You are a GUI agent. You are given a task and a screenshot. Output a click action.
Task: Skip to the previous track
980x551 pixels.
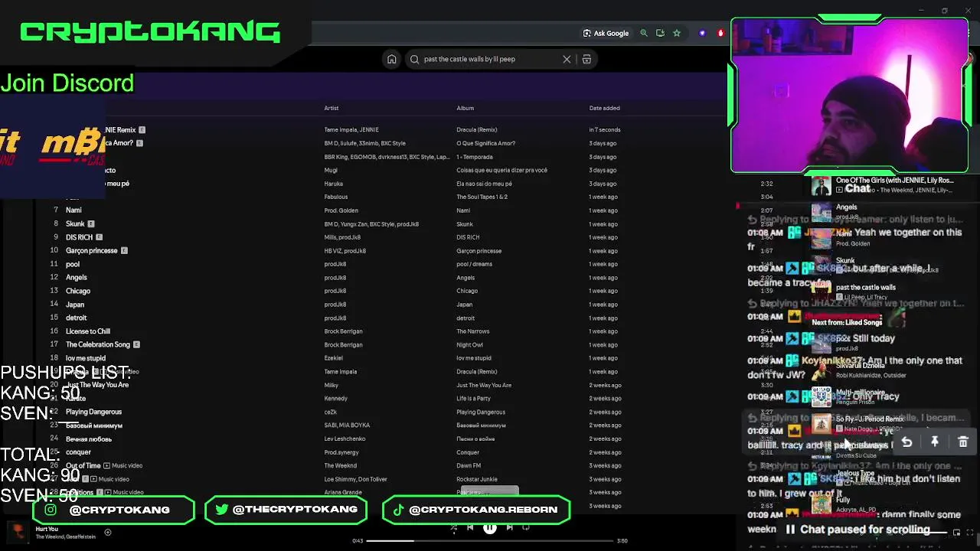coord(470,527)
